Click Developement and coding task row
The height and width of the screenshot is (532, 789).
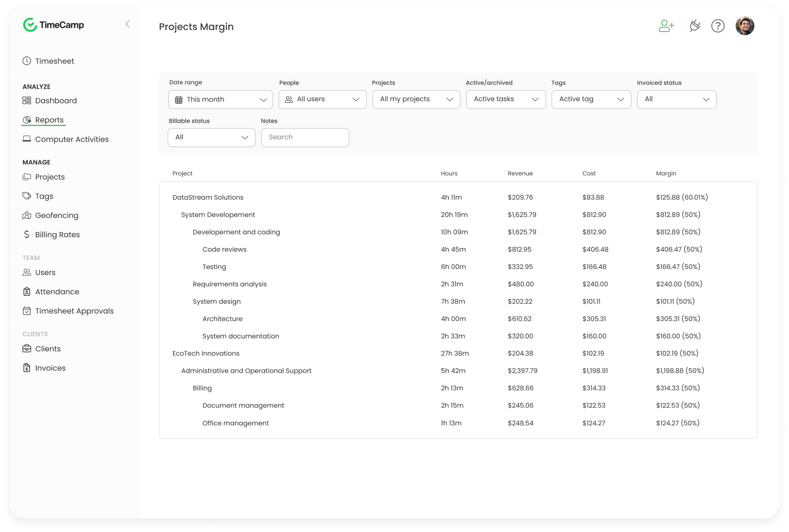458,232
